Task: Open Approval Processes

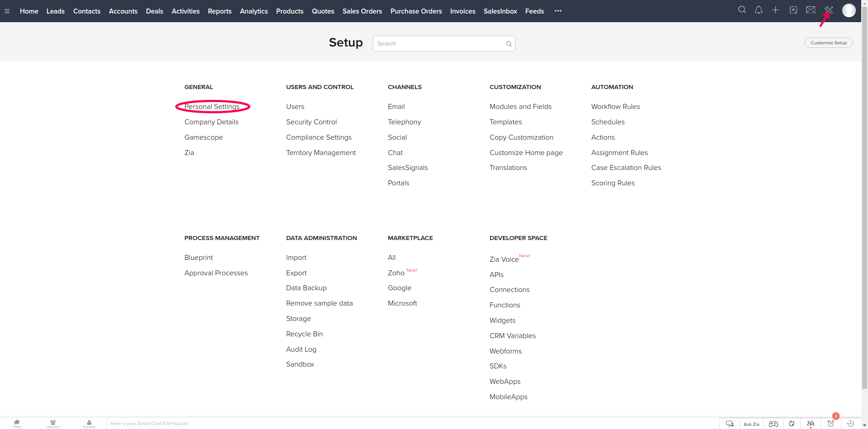Action: tap(216, 273)
